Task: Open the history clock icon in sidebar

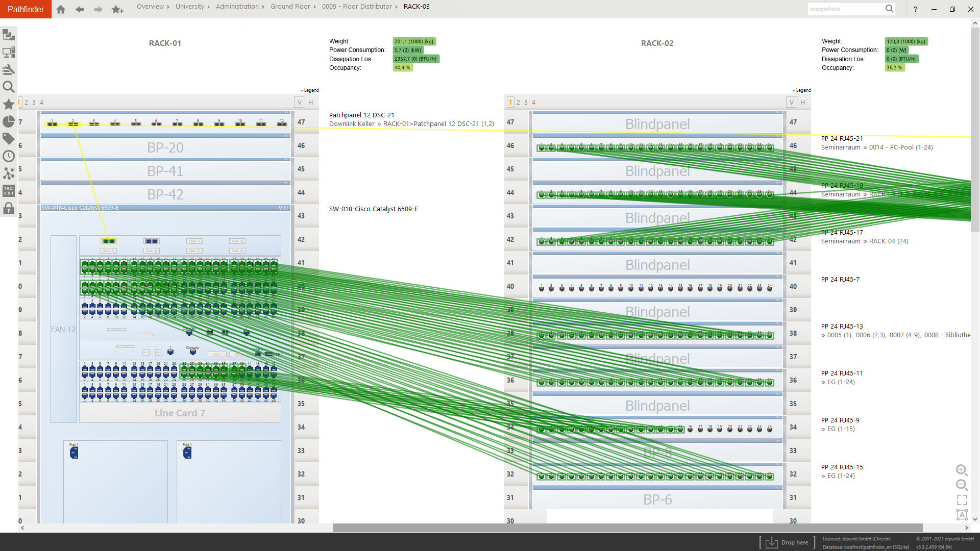Action: point(8,156)
